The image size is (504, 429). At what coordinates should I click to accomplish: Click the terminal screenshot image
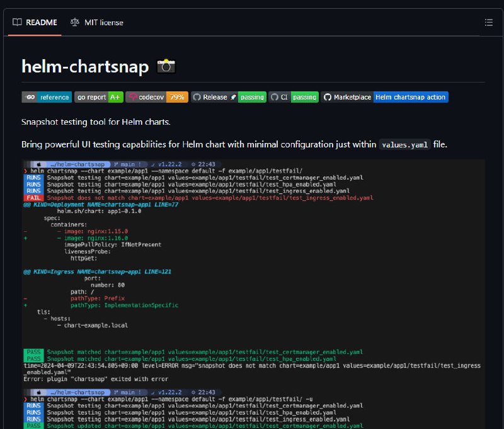[253, 294]
